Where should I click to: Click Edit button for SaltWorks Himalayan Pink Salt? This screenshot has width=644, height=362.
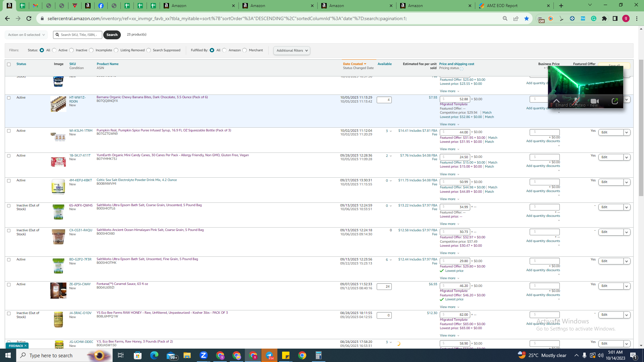click(611, 232)
